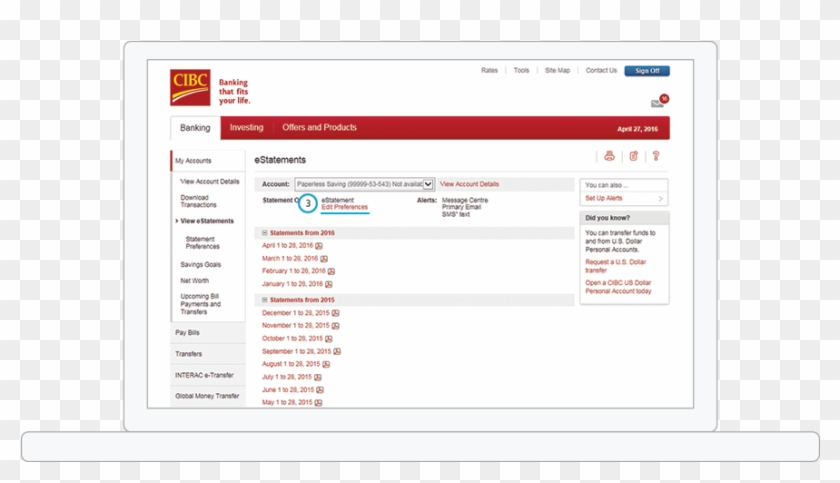Open the October 1 to 28, 2015 statement
840x483 pixels.
point(292,339)
